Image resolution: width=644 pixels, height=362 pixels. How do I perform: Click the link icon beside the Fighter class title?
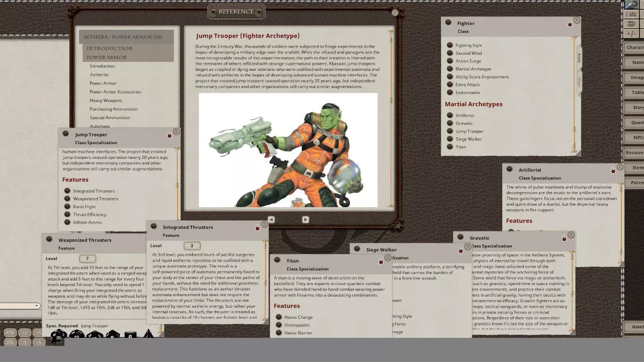point(448,23)
